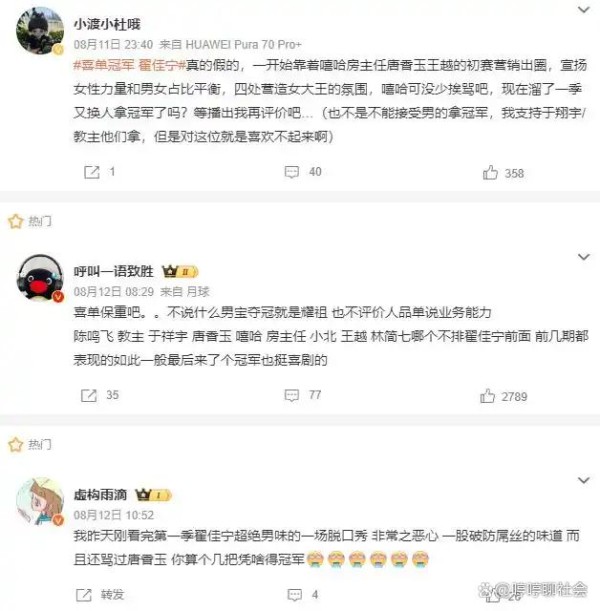Click repost icon on 小渡小杜哦's post
This screenshot has height=611, width=600.
click(x=92, y=172)
